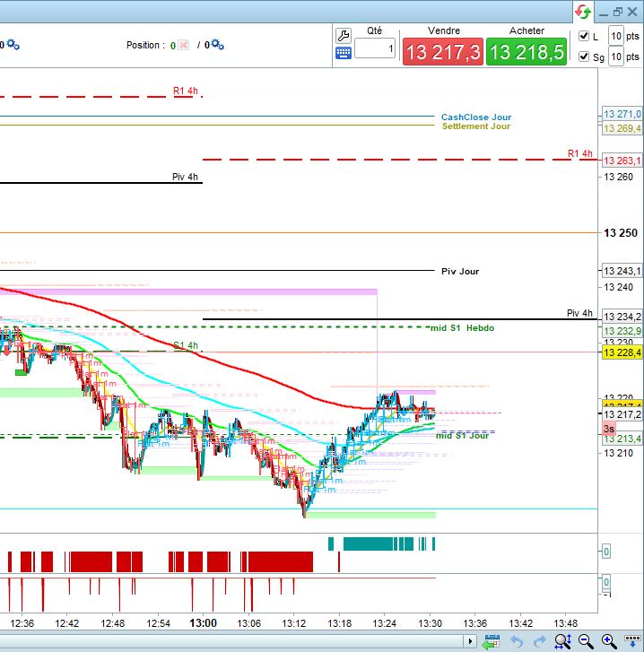Click the red X close-position icon
Viewport: 644px width, 652px height.
click(x=183, y=45)
